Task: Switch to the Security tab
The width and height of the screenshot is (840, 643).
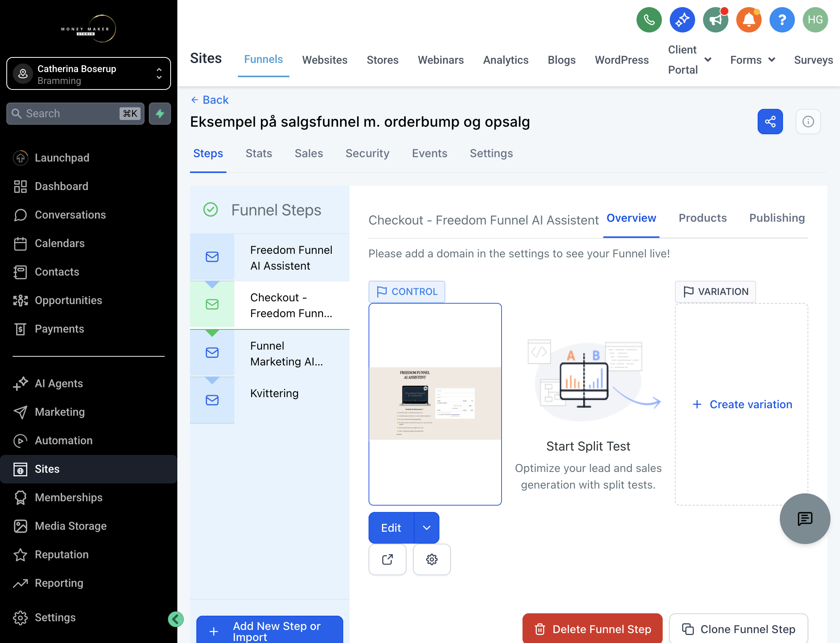Action: 367,153
